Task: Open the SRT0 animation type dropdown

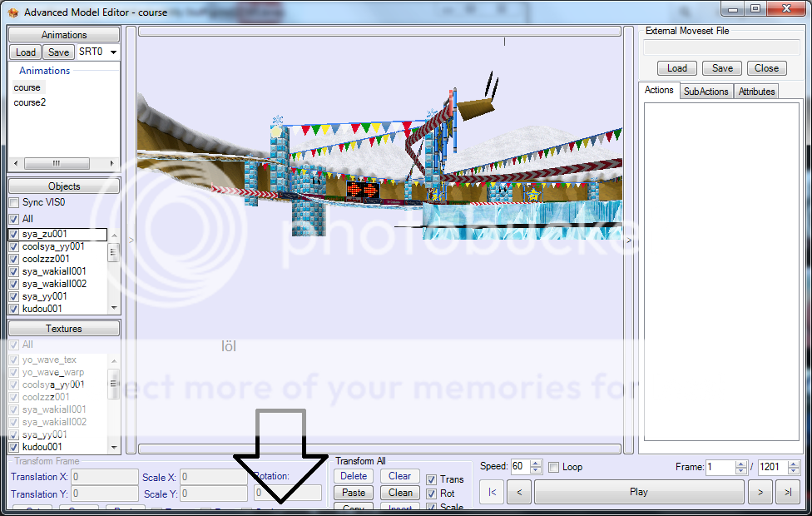Action: pos(113,52)
